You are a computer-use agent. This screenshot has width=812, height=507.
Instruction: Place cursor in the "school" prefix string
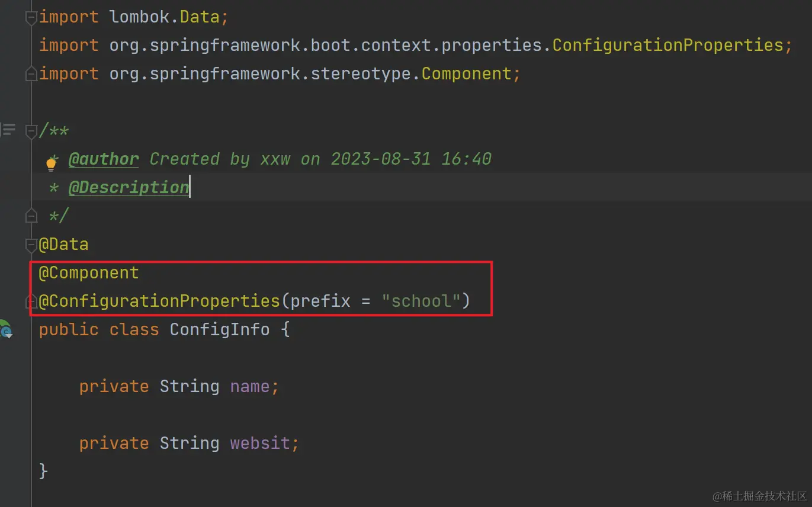click(x=421, y=301)
